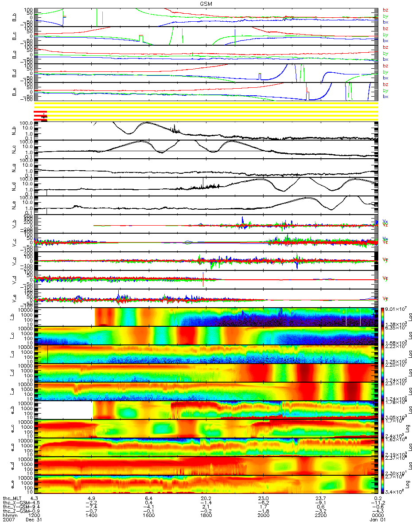The height and width of the screenshot is (532, 412).
Task: Click the MLT value 23.7
Action: 320,499
